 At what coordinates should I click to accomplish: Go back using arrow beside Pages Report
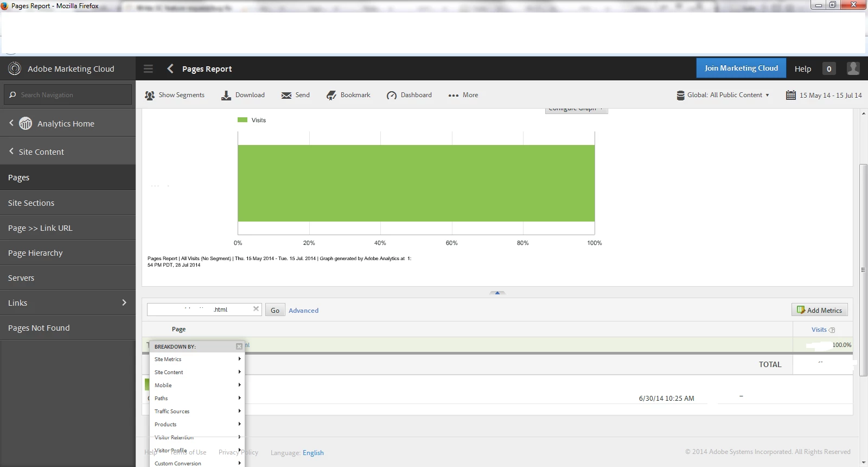(170, 68)
